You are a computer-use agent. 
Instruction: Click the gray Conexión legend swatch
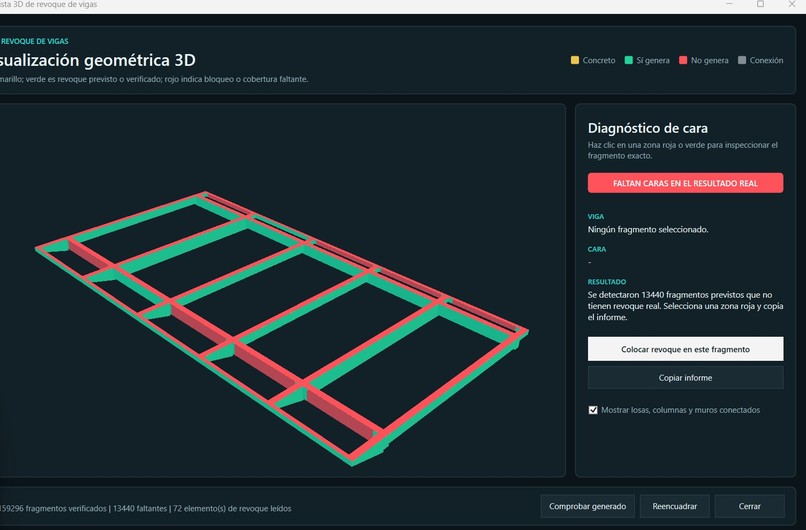(x=742, y=60)
